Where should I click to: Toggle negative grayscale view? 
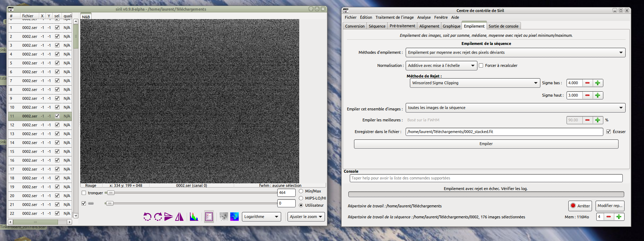(224, 217)
